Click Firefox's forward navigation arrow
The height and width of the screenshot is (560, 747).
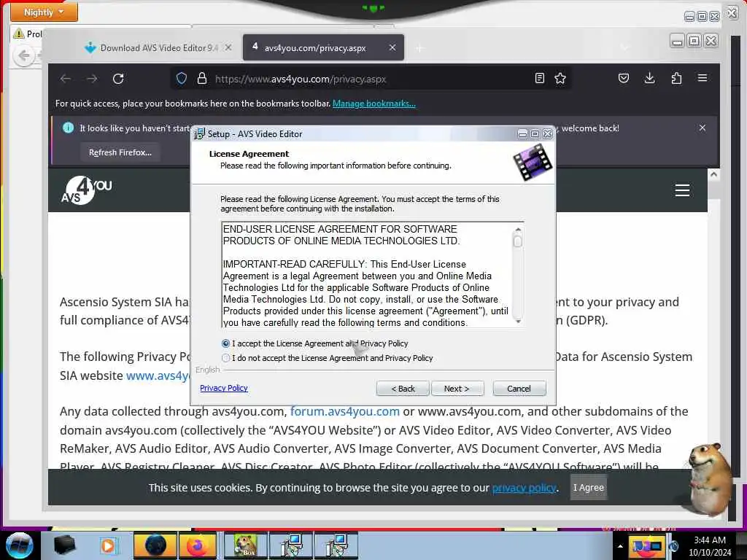(x=92, y=79)
